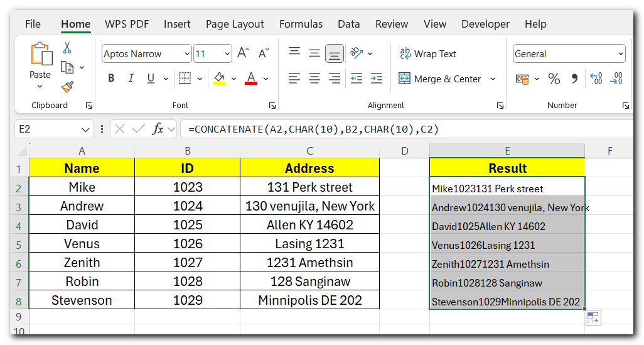Click the Copy icon
The width and height of the screenshot is (644, 345).
point(67,67)
